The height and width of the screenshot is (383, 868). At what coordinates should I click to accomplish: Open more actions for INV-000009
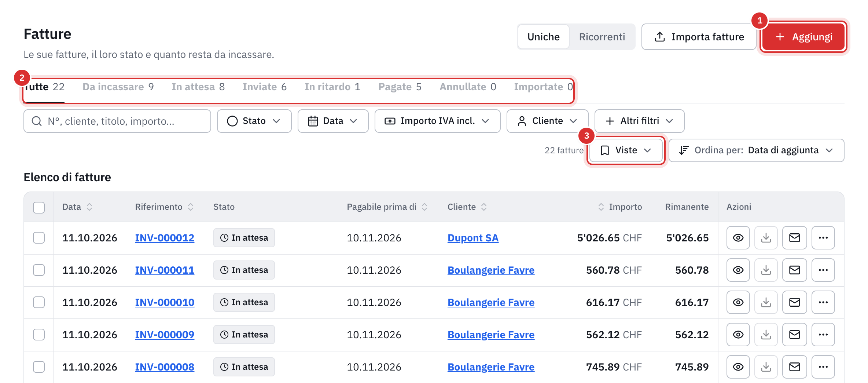click(x=823, y=335)
